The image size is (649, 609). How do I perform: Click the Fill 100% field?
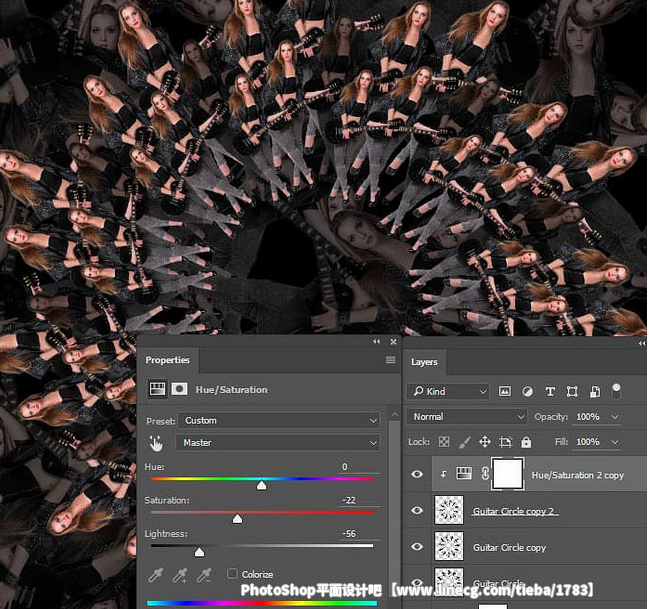(x=591, y=442)
